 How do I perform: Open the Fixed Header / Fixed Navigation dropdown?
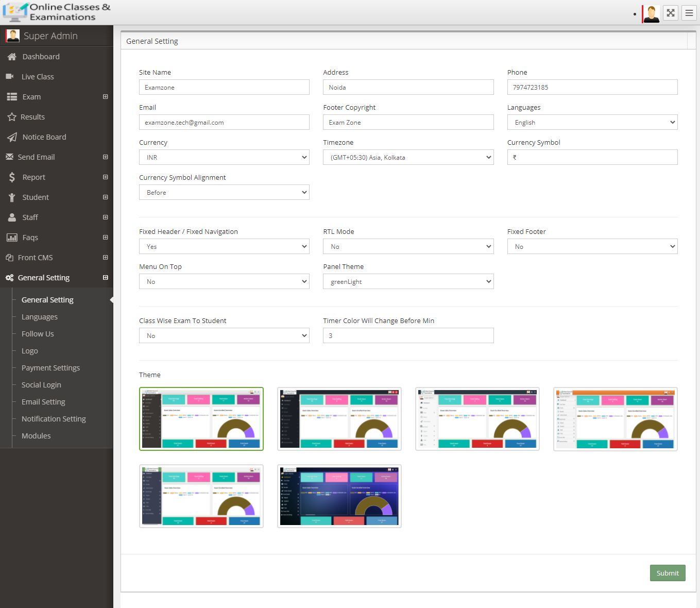(224, 247)
